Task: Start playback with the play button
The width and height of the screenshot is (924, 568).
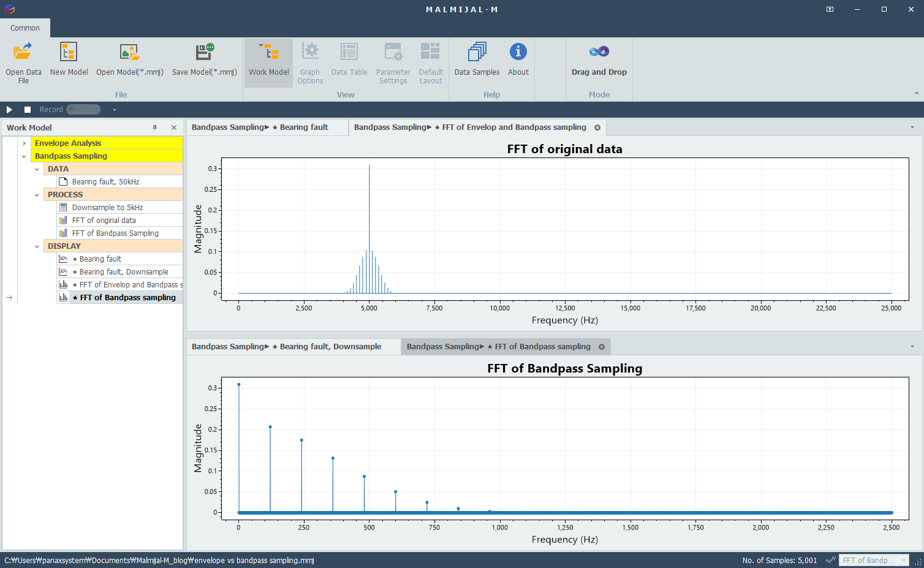Action: click(9, 110)
